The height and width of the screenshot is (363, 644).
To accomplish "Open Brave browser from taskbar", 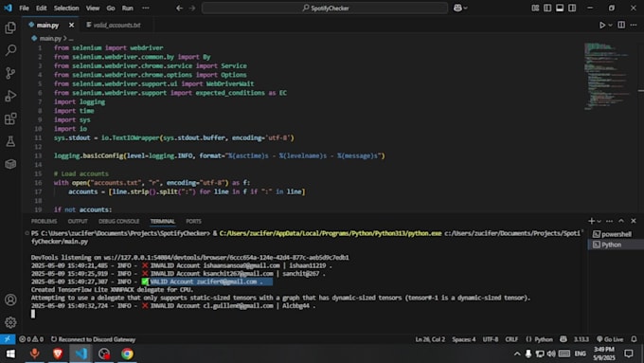I will point(58,354).
